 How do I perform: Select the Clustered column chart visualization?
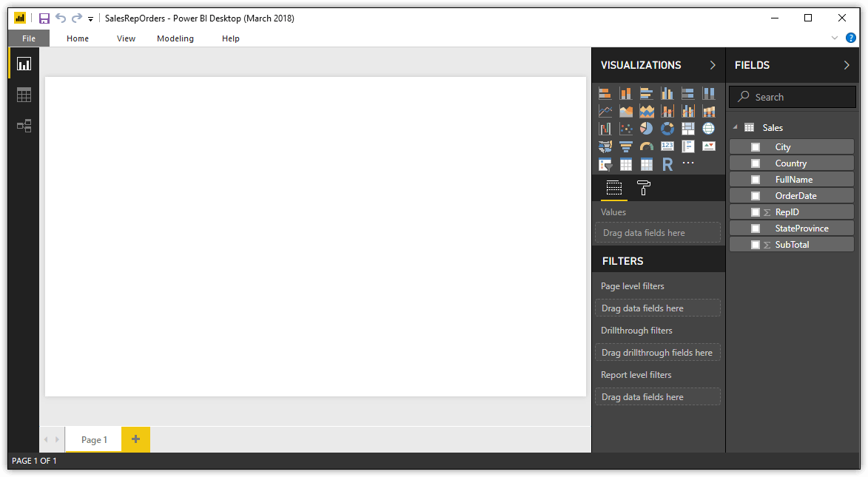coord(667,93)
